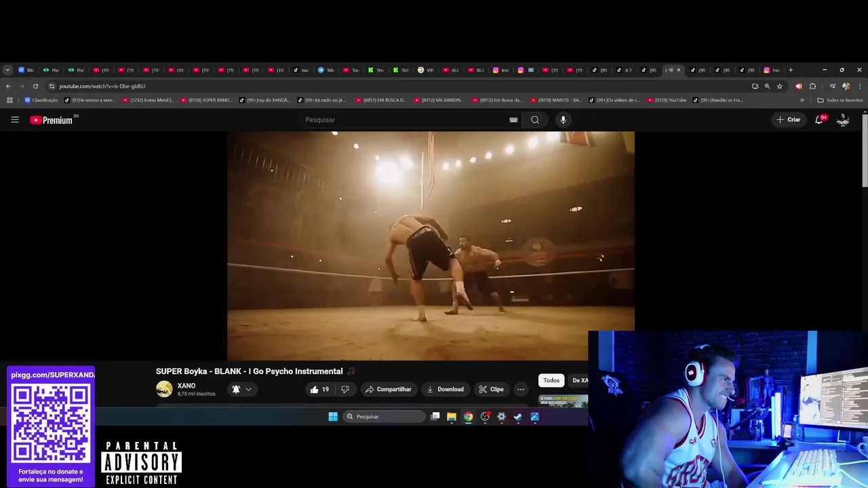868x488 pixels.
Task: Open the XANO channel name link
Action: (186, 386)
